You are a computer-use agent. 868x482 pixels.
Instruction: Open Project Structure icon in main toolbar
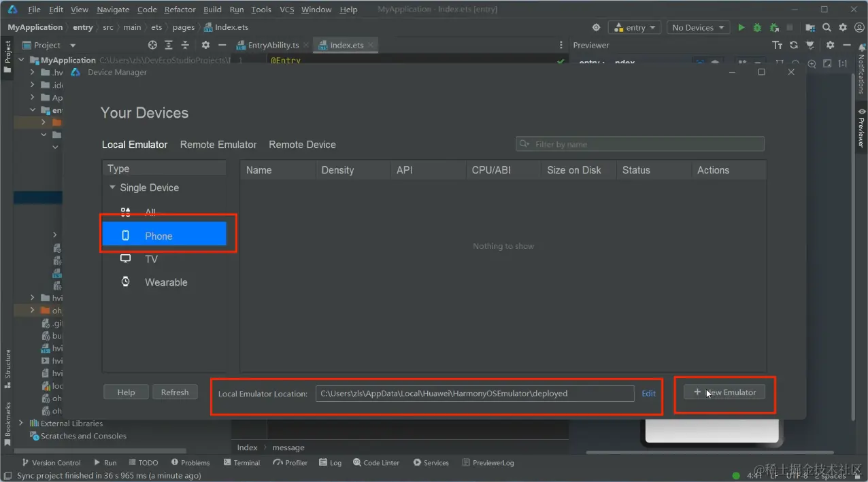point(810,28)
